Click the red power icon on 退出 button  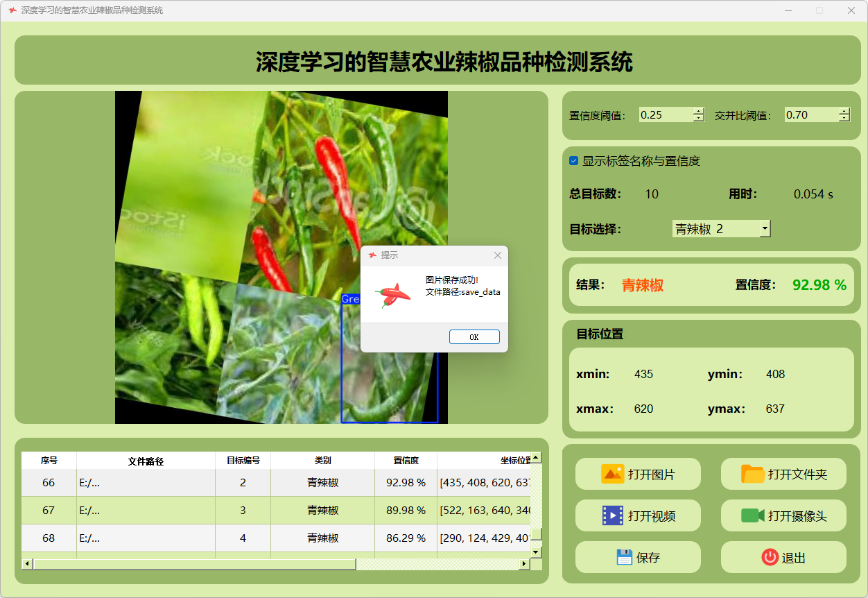[x=770, y=557]
